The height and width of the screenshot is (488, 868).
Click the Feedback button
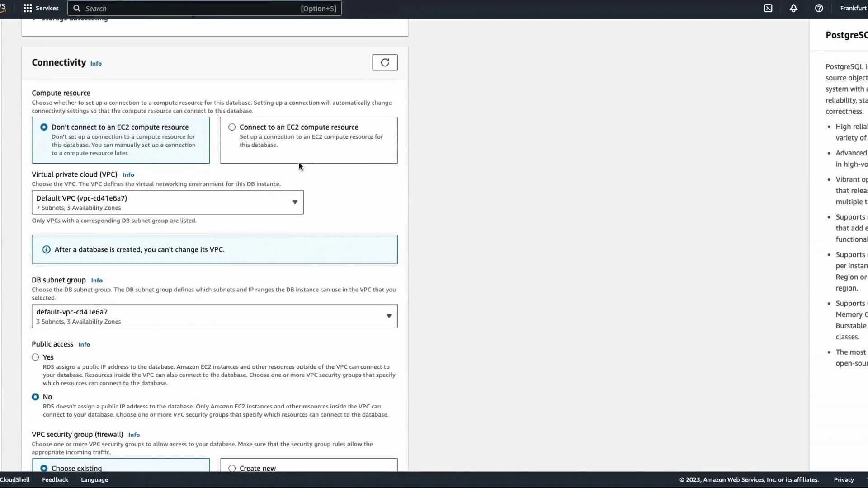coord(54,479)
